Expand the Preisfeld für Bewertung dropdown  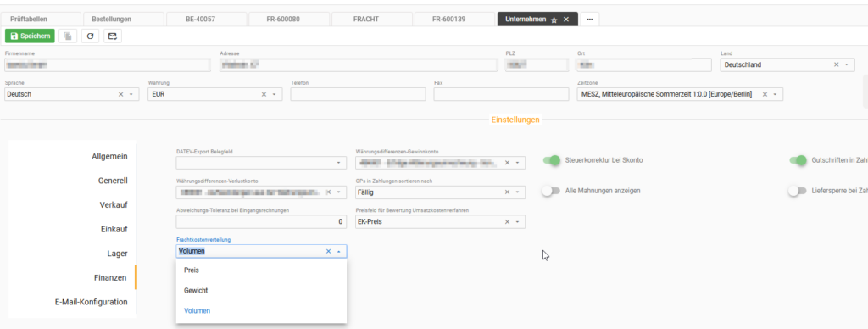pos(517,221)
